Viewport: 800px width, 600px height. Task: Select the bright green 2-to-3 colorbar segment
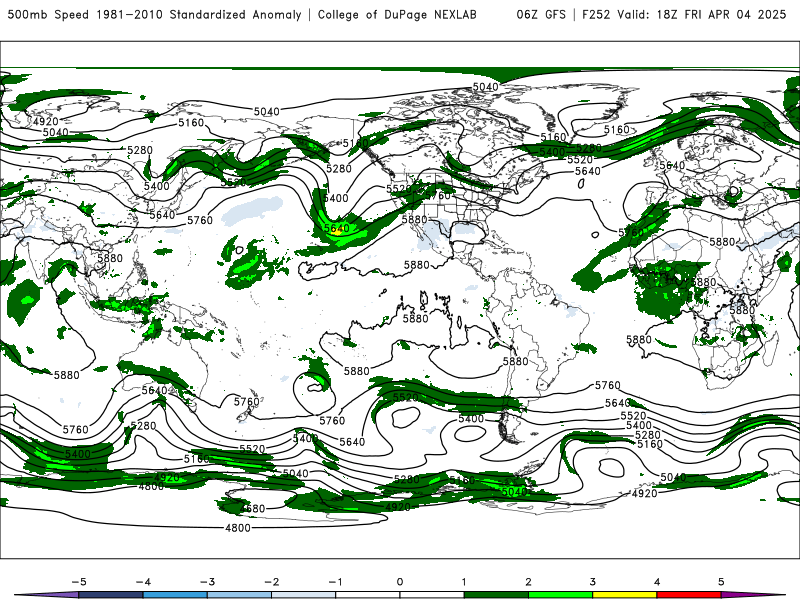(x=560, y=595)
